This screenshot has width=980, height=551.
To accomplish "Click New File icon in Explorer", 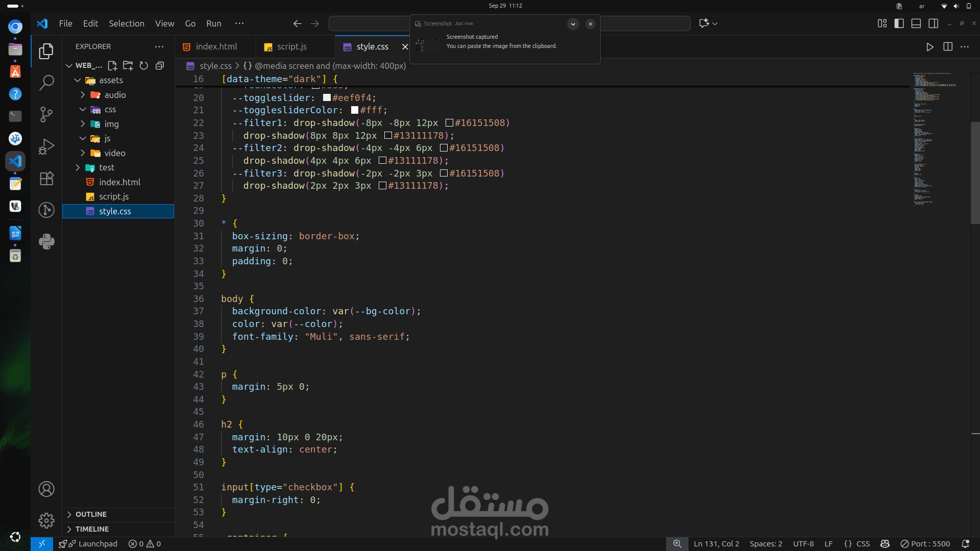I will (x=112, y=65).
